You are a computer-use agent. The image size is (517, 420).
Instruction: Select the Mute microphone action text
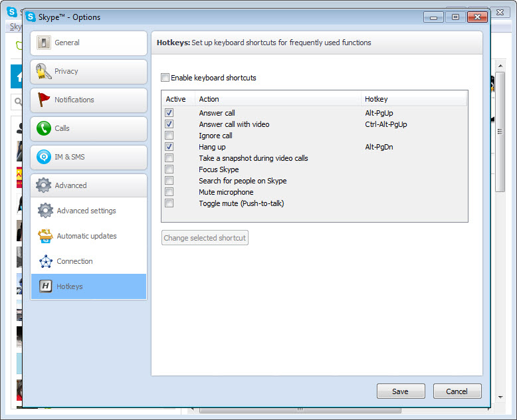click(x=226, y=192)
